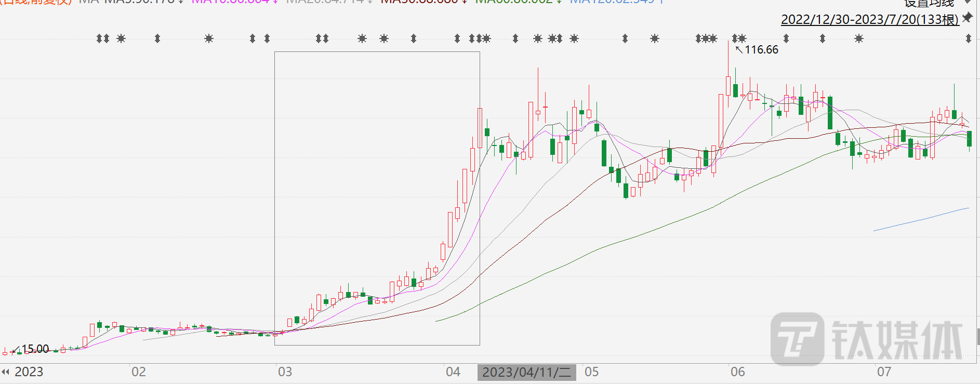Click the double-left arrow beside 2023
The width and height of the screenshot is (980, 384).
pyautogui.click(x=6, y=372)
